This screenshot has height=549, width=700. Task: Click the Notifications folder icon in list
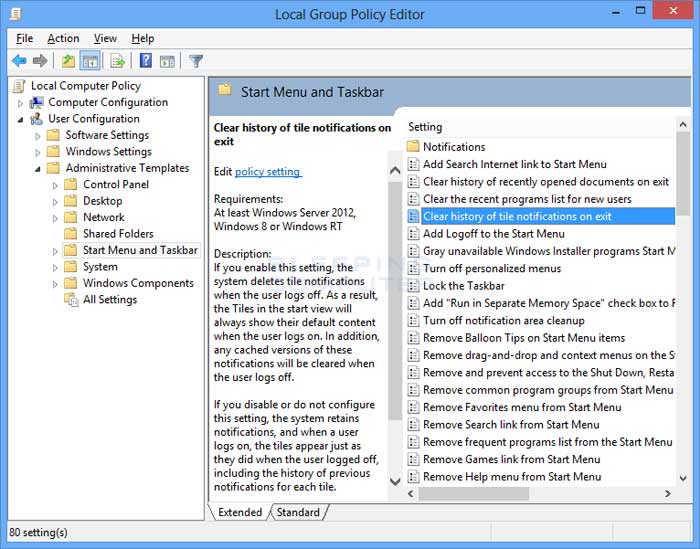pos(413,146)
